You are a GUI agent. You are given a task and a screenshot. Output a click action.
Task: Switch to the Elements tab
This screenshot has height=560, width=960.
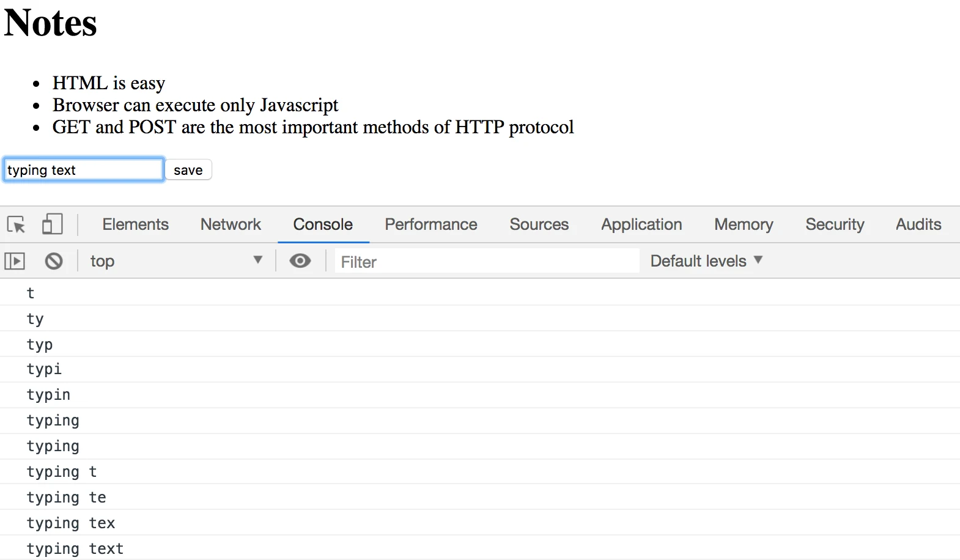point(135,224)
